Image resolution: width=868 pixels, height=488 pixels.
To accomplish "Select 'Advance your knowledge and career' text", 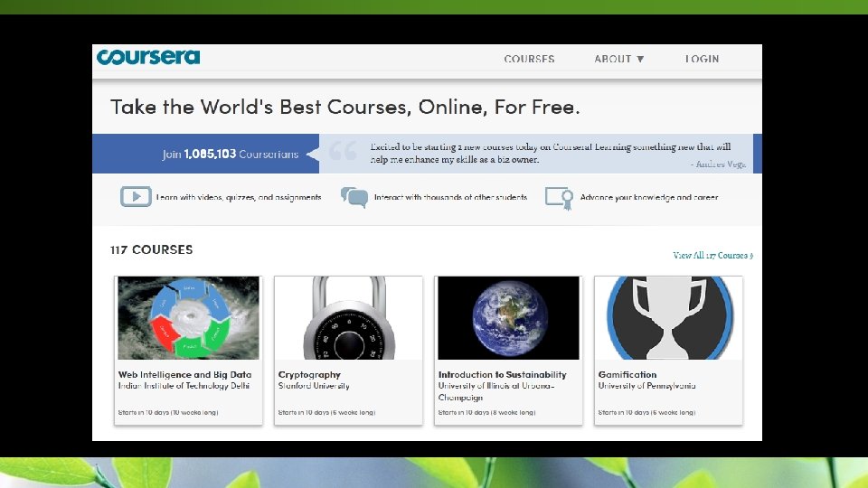I will click(x=649, y=197).
